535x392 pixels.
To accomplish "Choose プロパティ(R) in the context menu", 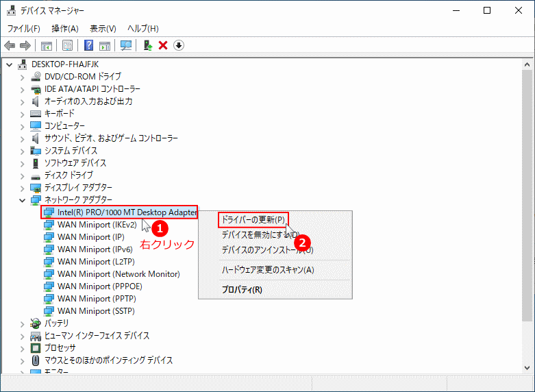I will [x=275, y=290].
